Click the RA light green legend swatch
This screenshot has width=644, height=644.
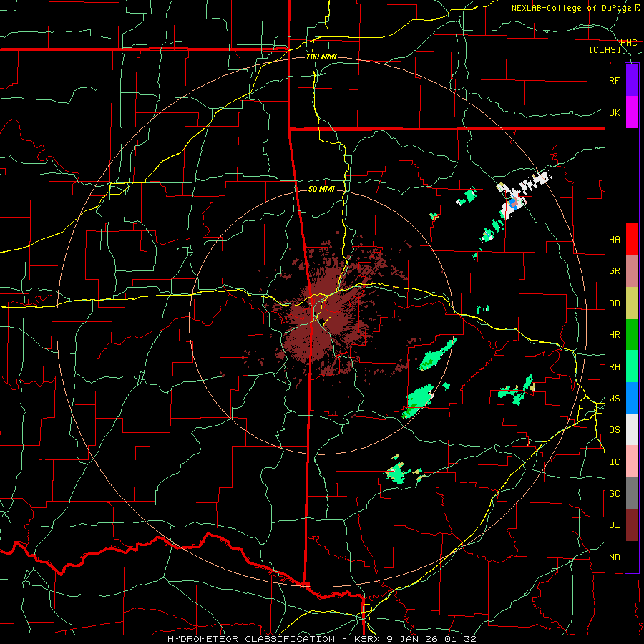pos(632,366)
